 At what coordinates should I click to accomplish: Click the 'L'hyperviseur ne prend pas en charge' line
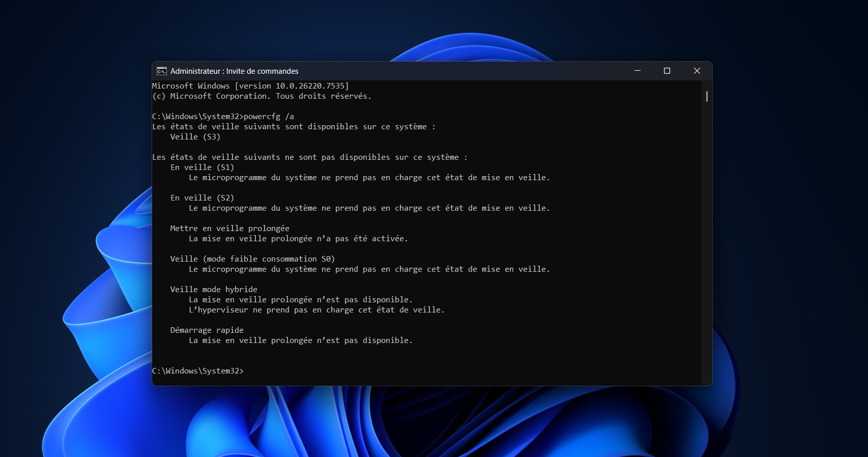[317, 310]
